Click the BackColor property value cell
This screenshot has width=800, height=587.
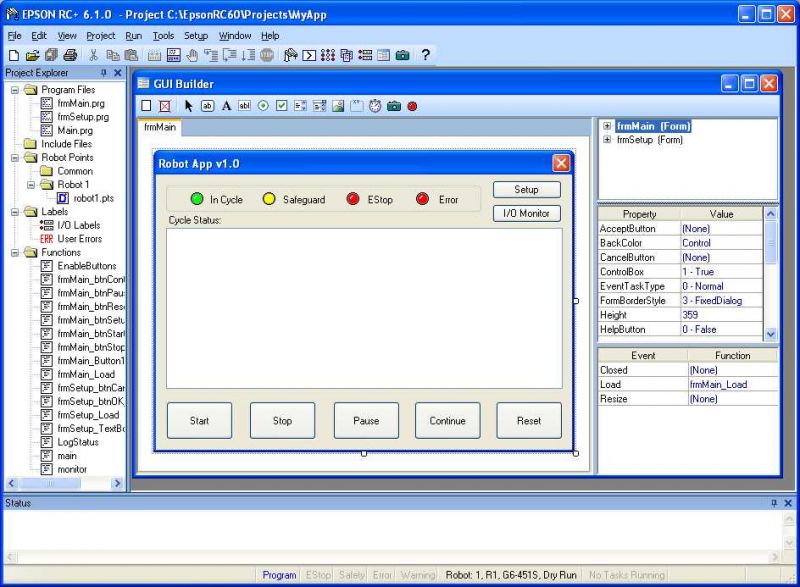[720, 243]
